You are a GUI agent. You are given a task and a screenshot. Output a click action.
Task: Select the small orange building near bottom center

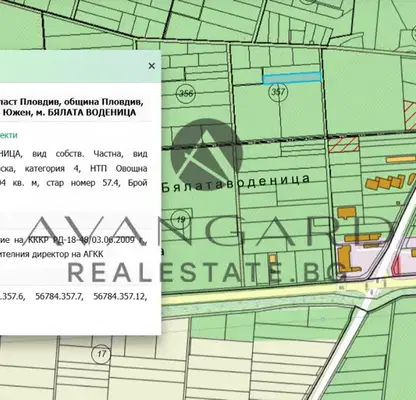[x=273, y=259]
